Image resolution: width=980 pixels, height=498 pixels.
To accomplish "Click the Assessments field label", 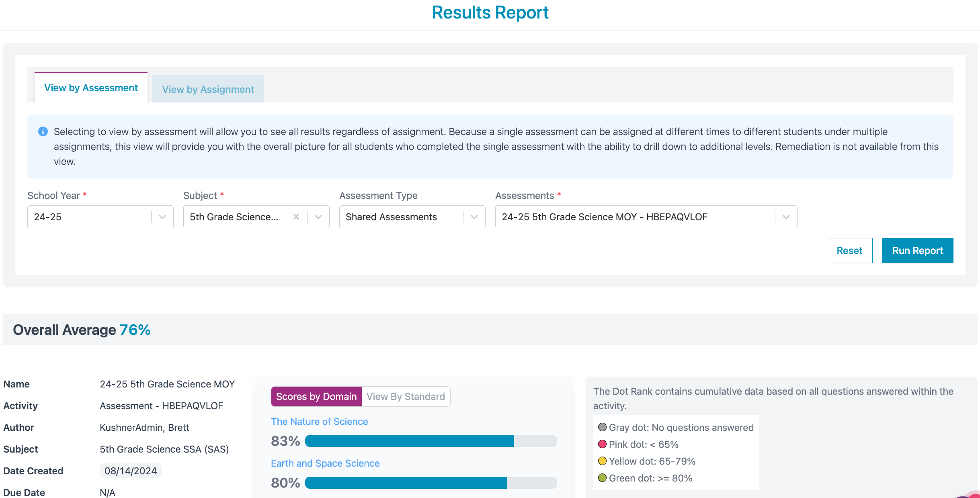I will coord(525,195).
